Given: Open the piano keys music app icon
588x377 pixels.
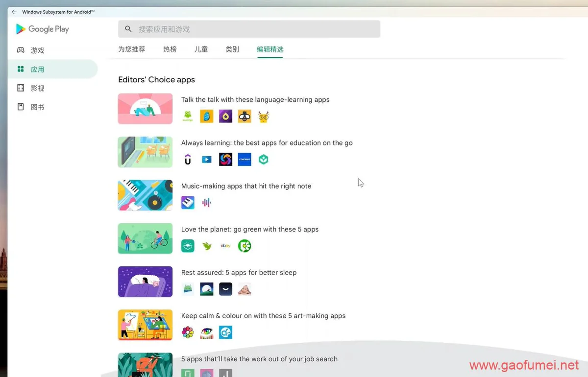Looking at the screenshot, I should point(188,203).
